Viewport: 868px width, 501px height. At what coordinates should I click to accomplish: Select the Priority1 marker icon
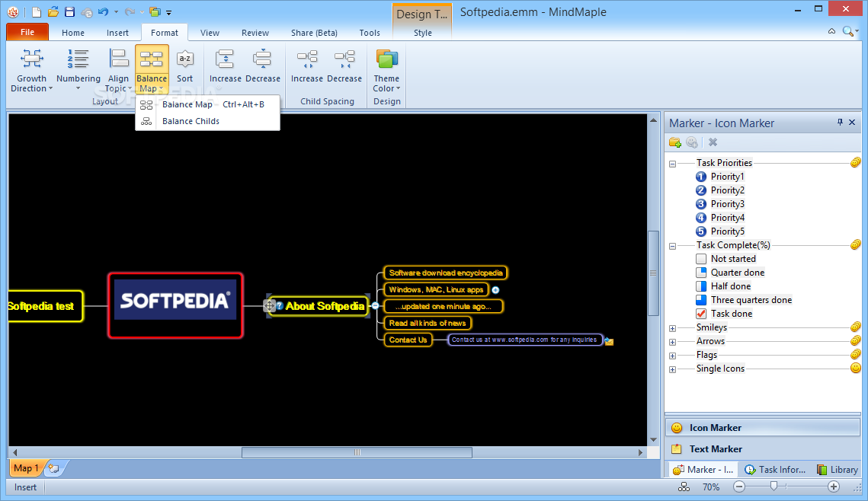pyautogui.click(x=701, y=177)
